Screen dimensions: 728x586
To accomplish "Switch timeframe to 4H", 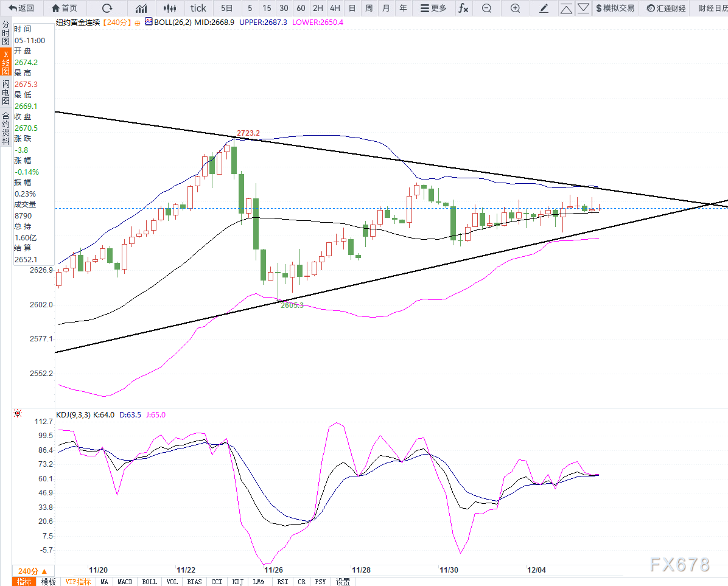I will [335, 8].
